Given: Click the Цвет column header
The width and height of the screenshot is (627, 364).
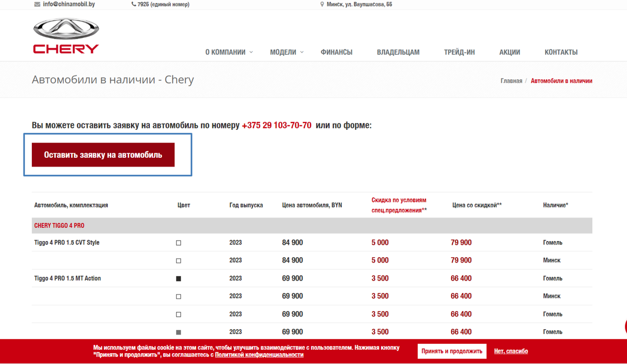Looking at the screenshot, I should point(184,205).
